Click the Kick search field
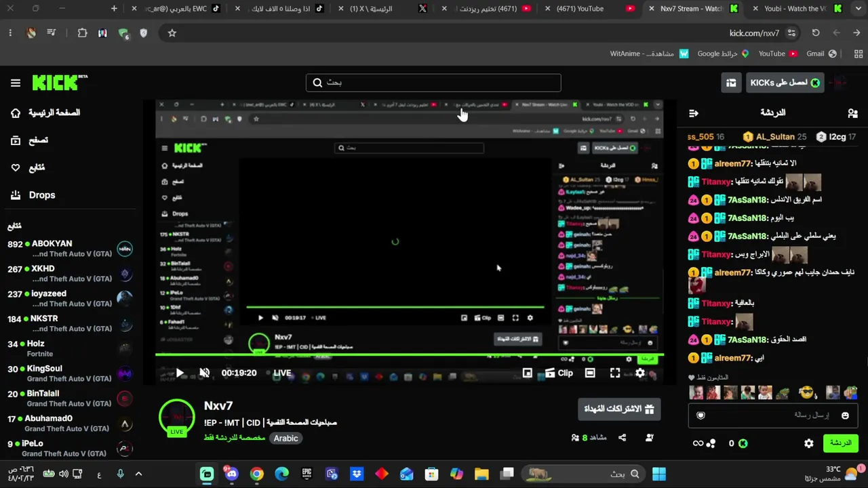The width and height of the screenshot is (868, 488). pos(433,83)
